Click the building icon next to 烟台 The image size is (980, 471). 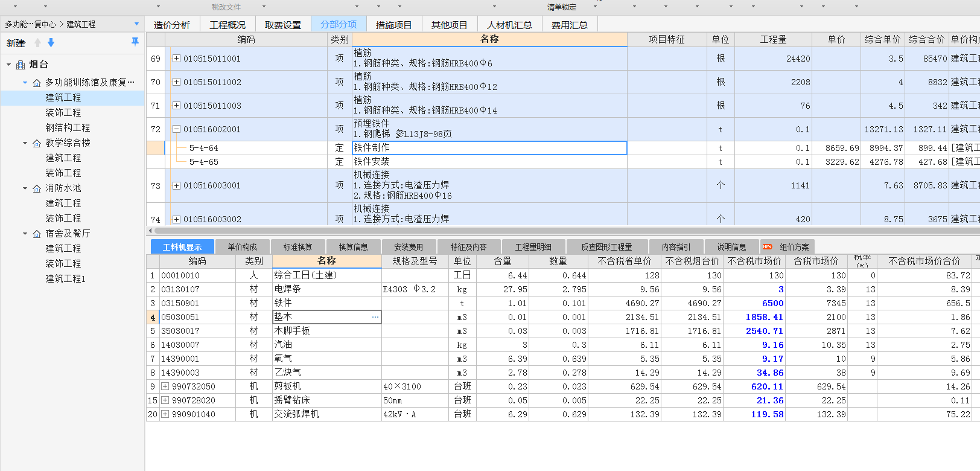[21, 65]
